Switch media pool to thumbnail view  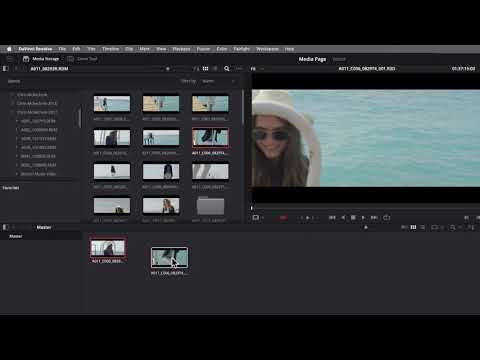413,227
